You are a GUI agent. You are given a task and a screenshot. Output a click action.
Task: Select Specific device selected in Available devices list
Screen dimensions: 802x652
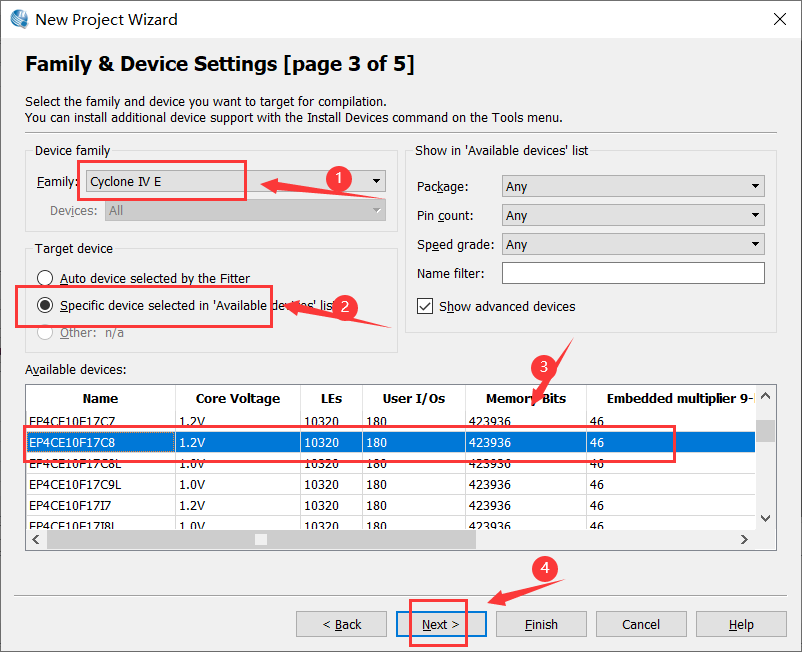pyautogui.click(x=45, y=305)
